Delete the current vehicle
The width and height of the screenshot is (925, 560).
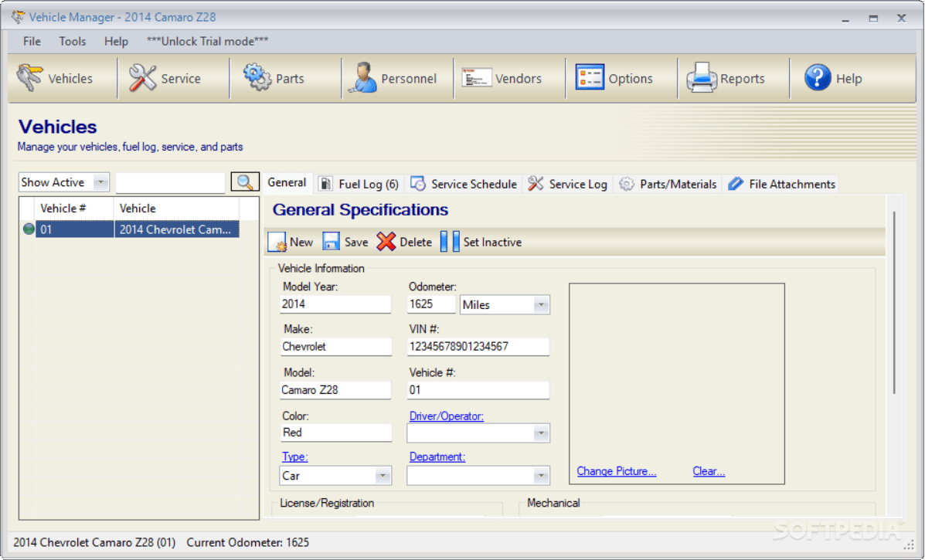(x=403, y=242)
